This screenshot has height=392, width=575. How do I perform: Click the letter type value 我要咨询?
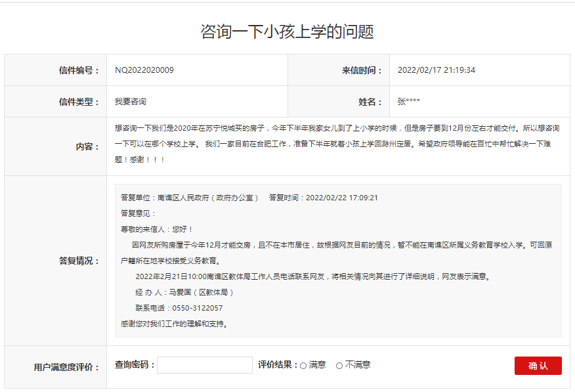[131, 102]
